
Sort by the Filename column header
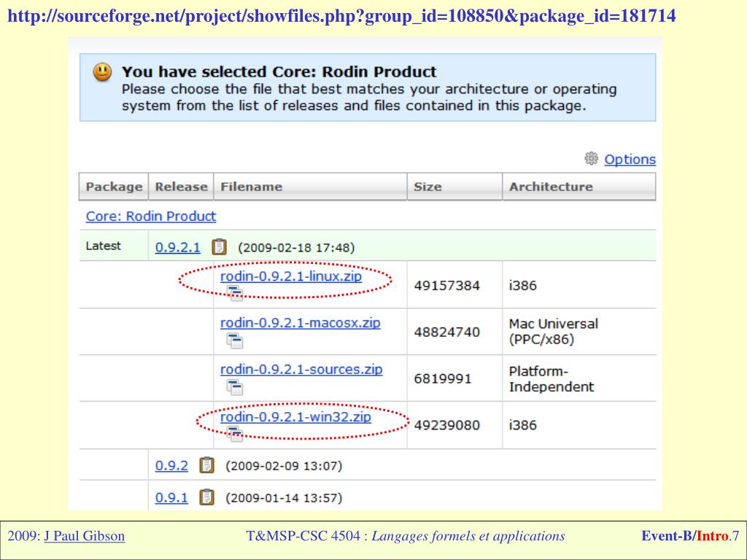(x=310, y=187)
